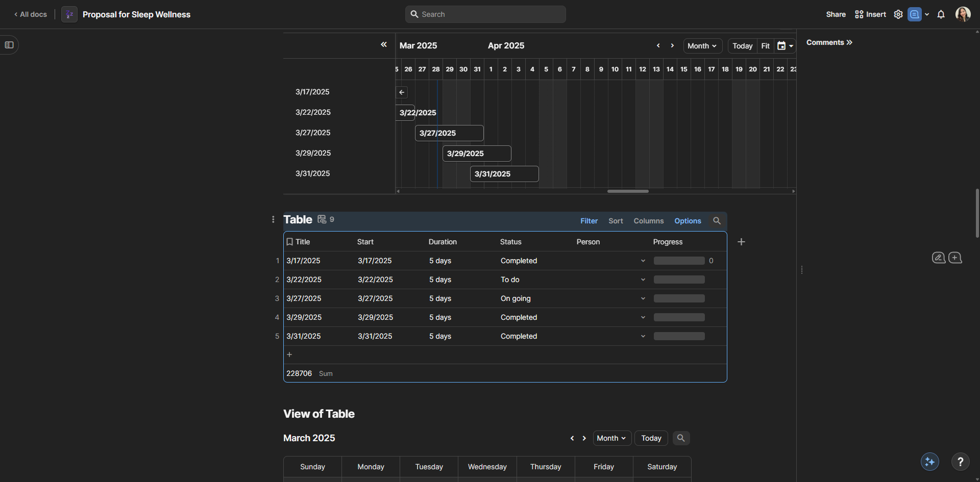Open the calendar view Month dropdown
The width and height of the screenshot is (980, 482).
[611, 438]
